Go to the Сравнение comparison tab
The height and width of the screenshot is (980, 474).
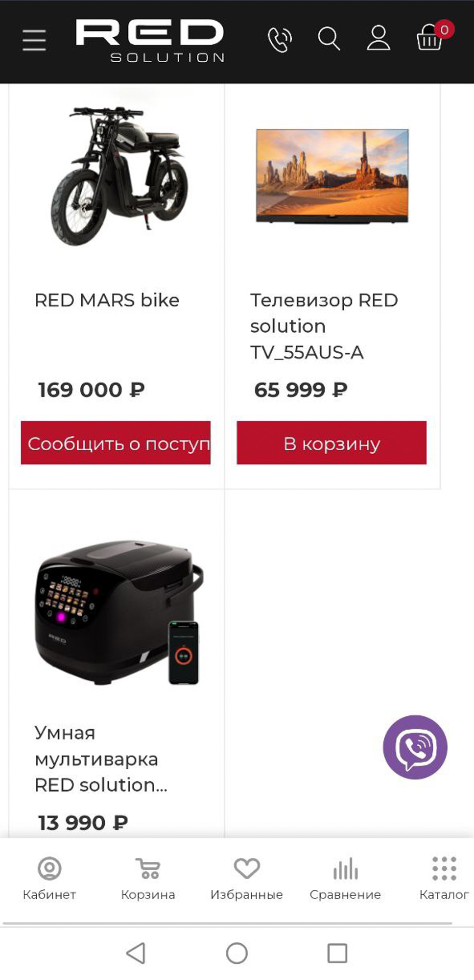tap(345, 879)
